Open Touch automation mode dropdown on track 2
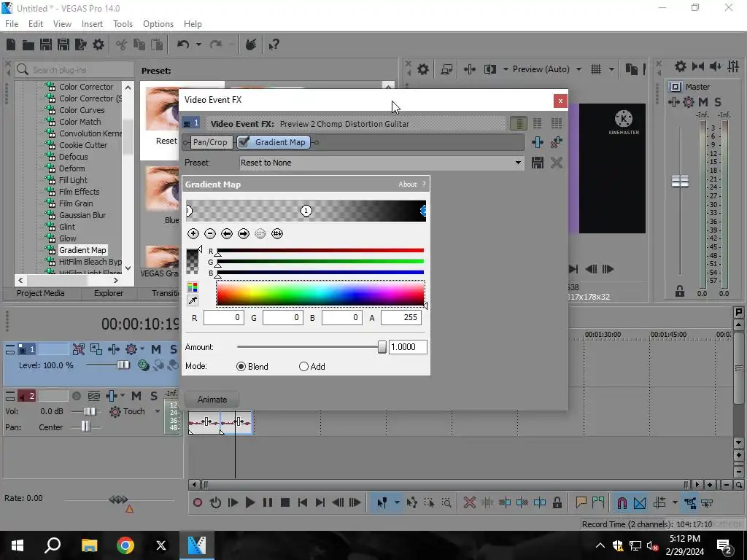The image size is (747, 560). 158,411
